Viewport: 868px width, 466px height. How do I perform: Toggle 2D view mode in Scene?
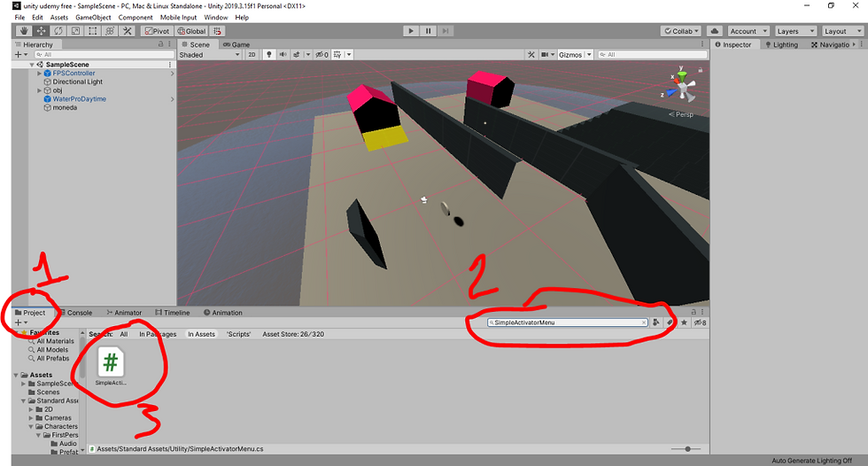252,55
